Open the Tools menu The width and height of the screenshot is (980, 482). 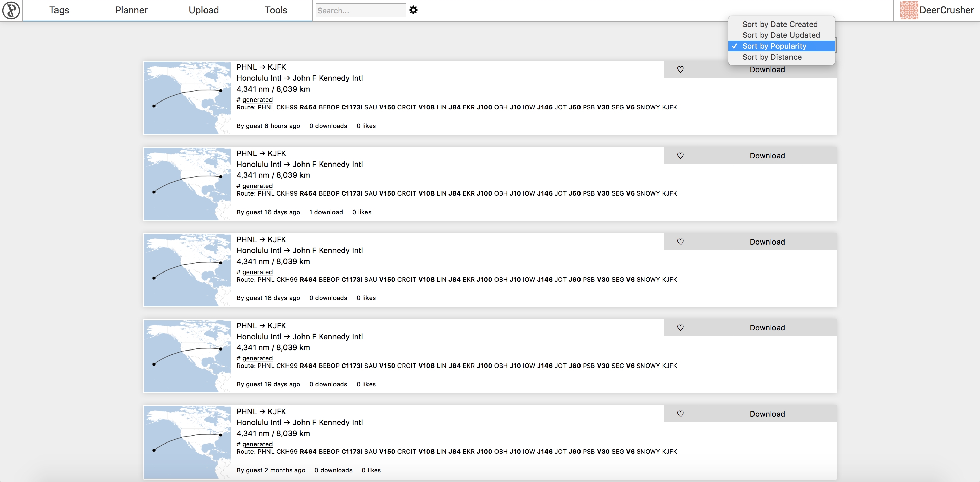click(276, 10)
